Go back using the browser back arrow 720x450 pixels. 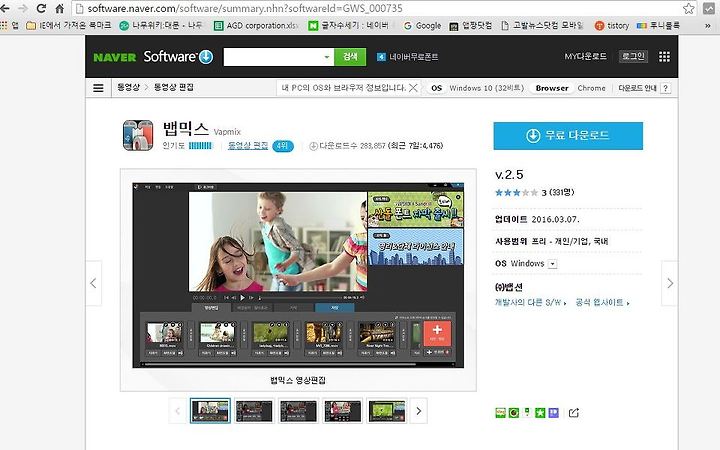[x=5, y=8]
